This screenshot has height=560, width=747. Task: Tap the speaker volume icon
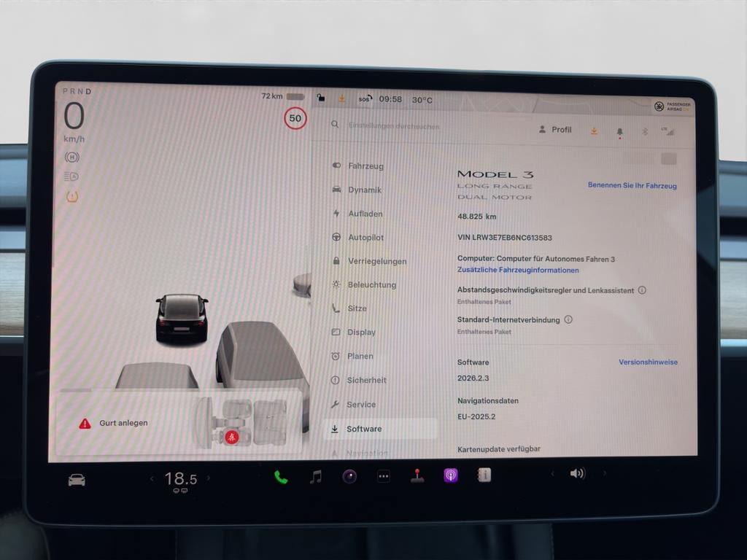(x=578, y=473)
